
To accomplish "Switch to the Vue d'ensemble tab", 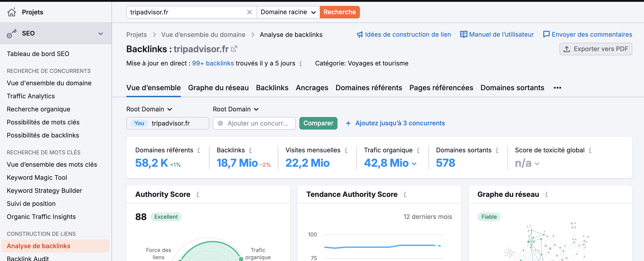I will (153, 88).
